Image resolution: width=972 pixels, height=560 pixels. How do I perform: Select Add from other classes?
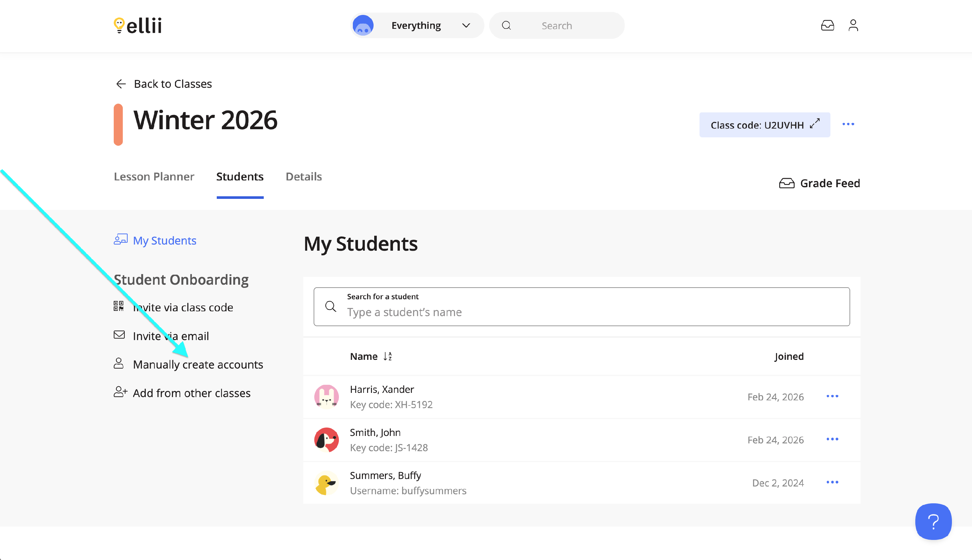coord(191,393)
